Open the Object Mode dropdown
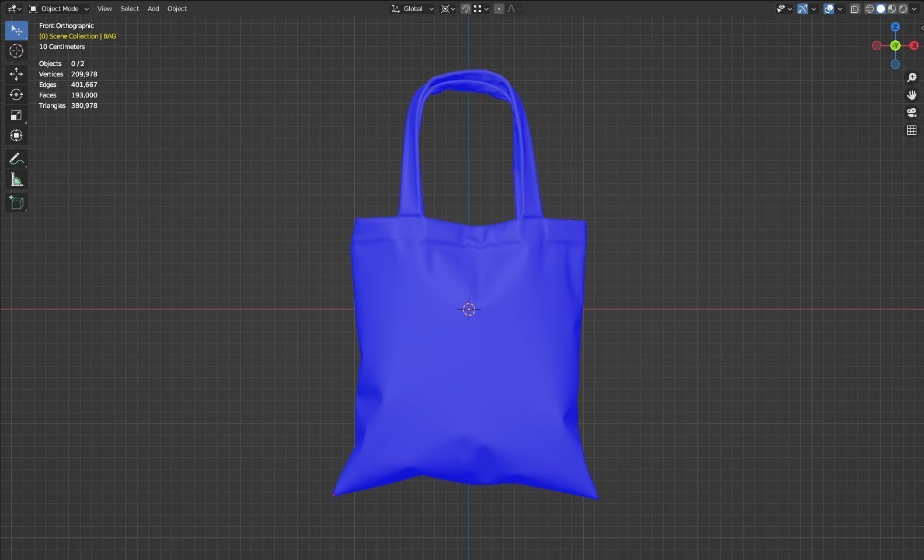The width and height of the screenshot is (924, 560). (59, 9)
